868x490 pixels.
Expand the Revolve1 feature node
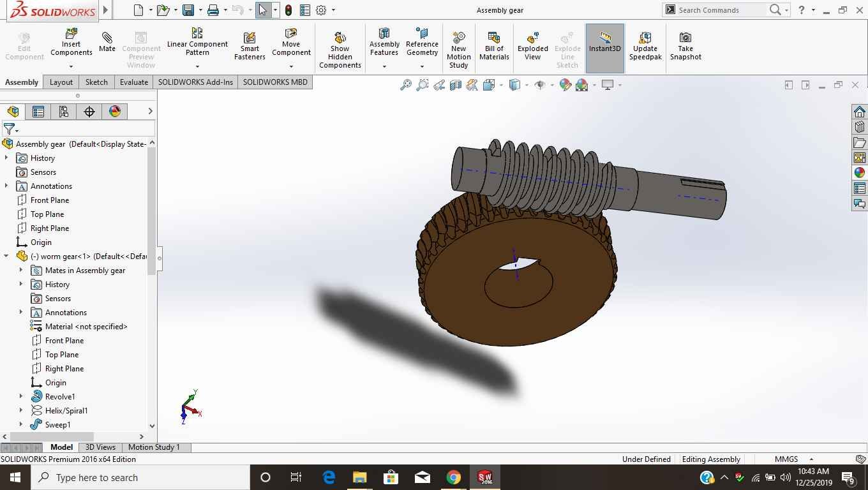point(21,397)
